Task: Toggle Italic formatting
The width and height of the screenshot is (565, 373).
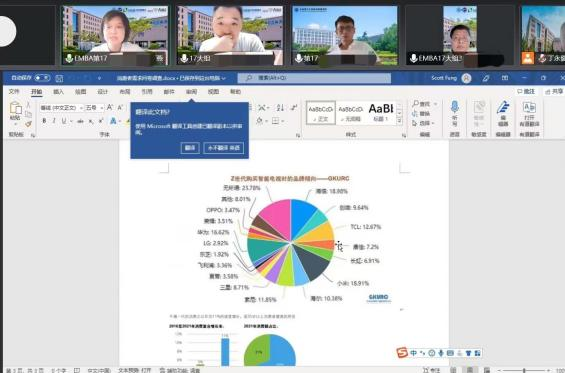Action: 54,121
